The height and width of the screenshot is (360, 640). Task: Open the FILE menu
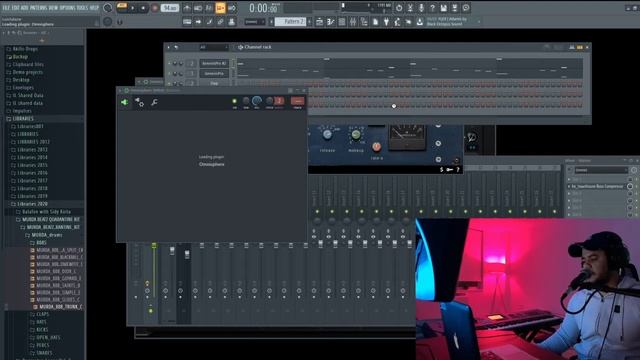click(6, 7)
